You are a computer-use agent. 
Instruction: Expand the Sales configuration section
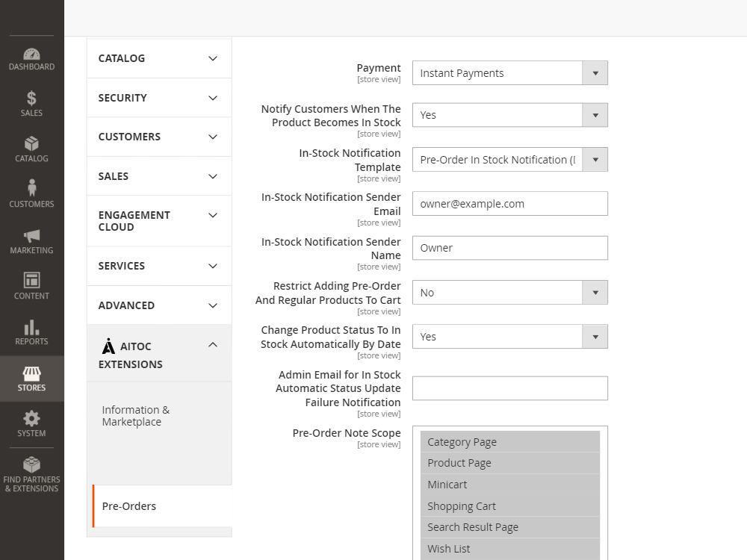point(159,176)
